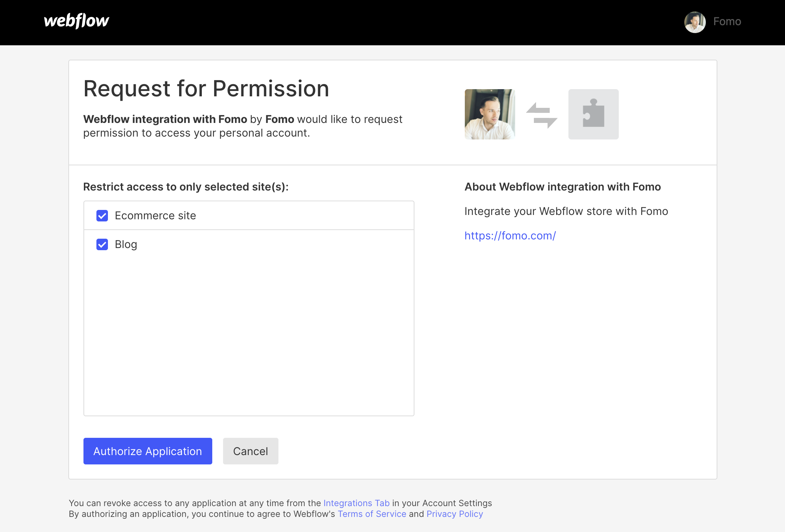Click the Cancel button
The height and width of the screenshot is (532, 785).
pyautogui.click(x=251, y=451)
